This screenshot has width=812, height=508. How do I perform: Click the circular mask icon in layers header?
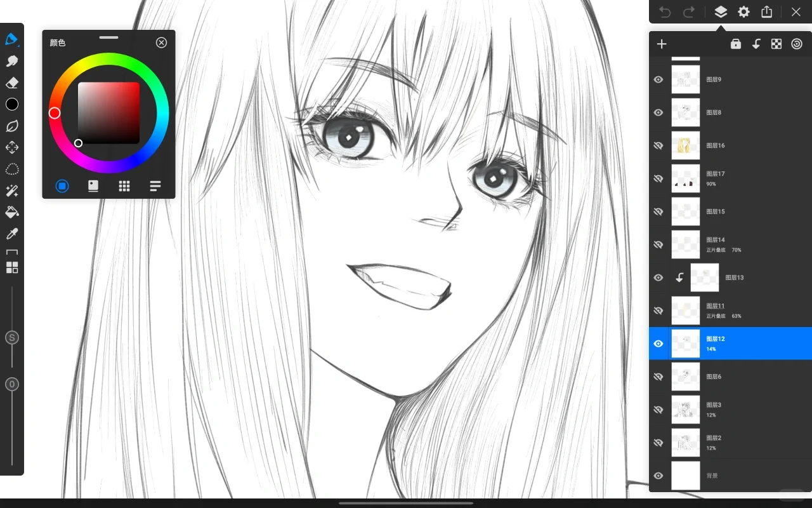pos(797,44)
